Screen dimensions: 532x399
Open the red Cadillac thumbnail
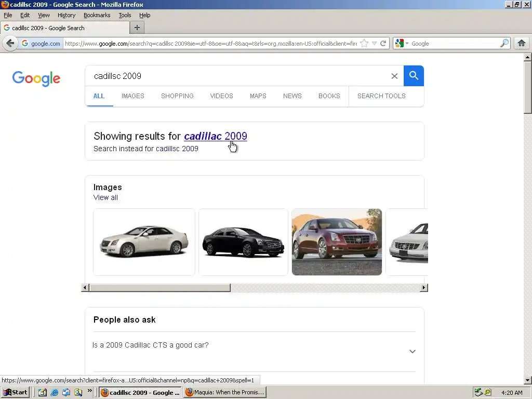pos(337,242)
